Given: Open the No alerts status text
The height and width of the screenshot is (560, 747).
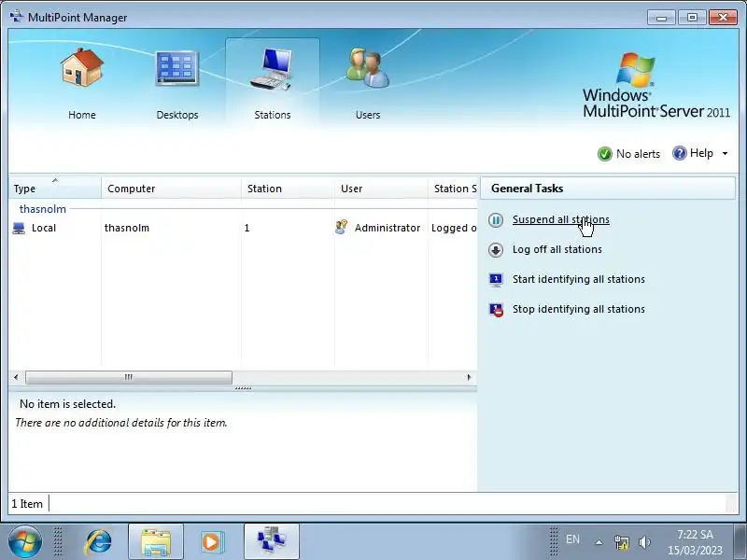Looking at the screenshot, I should click(638, 154).
